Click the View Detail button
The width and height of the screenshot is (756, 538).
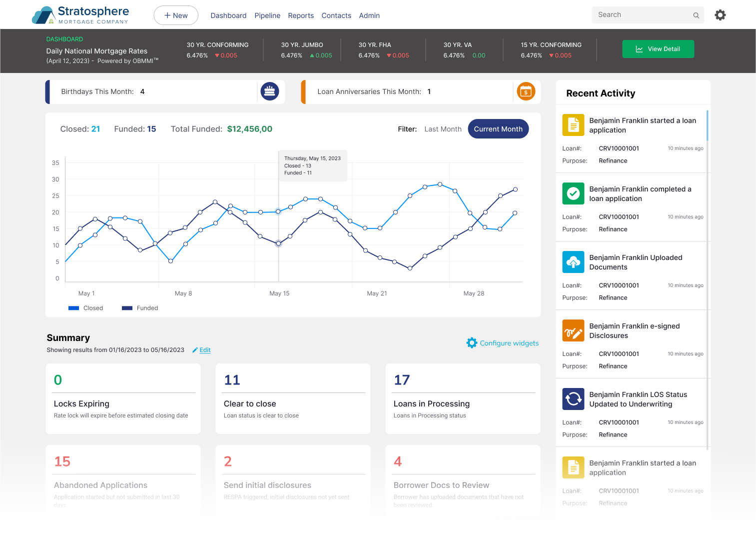click(658, 48)
